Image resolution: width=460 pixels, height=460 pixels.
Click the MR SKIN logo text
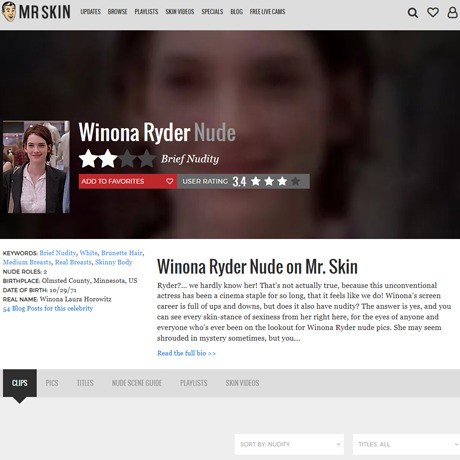pyautogui.click(x=45, y=12)
